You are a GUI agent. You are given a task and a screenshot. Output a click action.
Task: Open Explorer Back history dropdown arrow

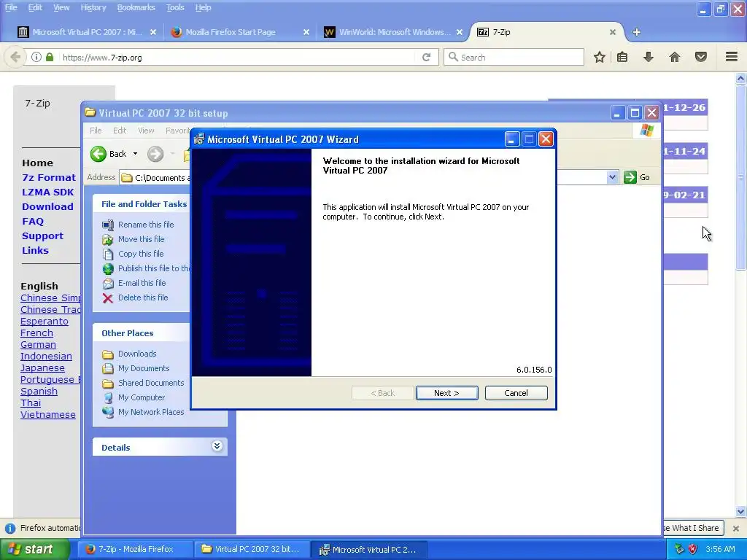135,154
